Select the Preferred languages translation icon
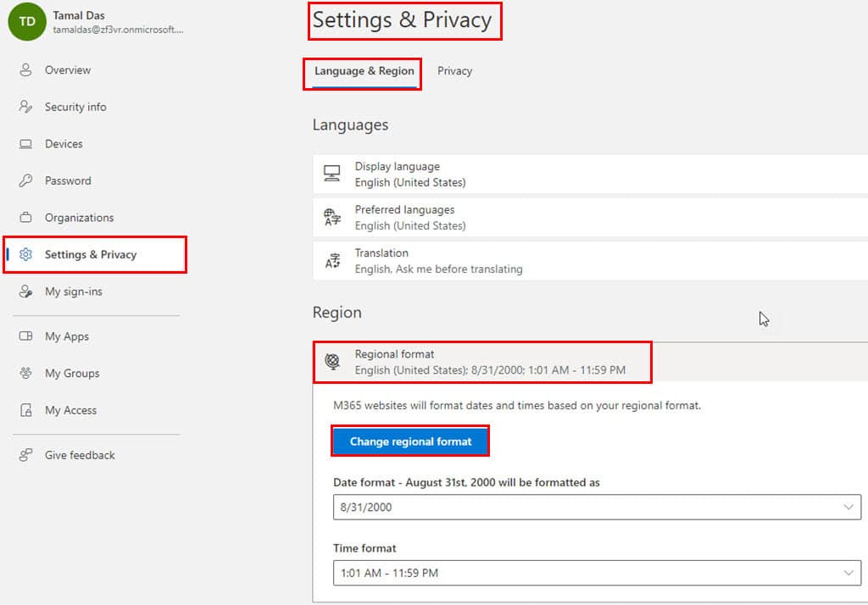 (x=332, y=217)
